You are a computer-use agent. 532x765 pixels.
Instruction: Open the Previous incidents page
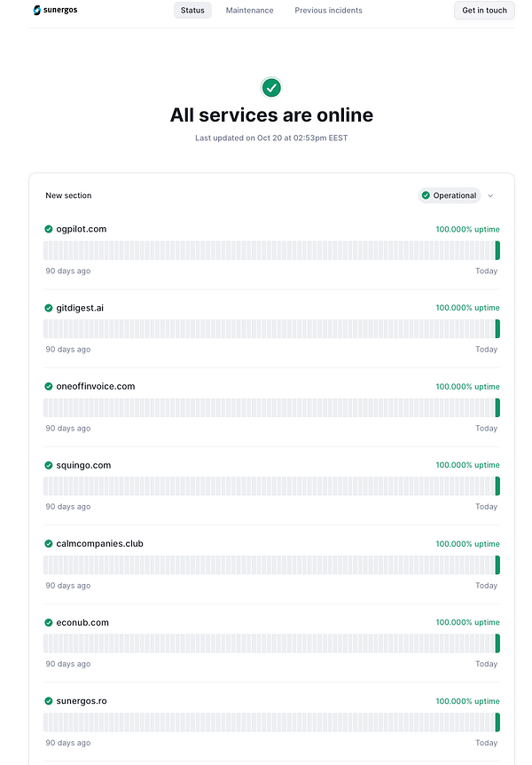click(328, 10)
